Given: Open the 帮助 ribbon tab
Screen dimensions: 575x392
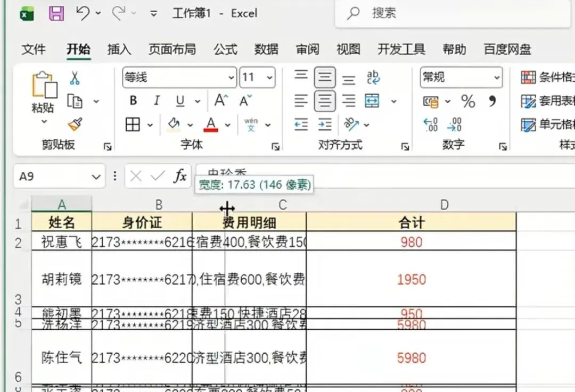Looking at the screenshot, I should (454, 49).
